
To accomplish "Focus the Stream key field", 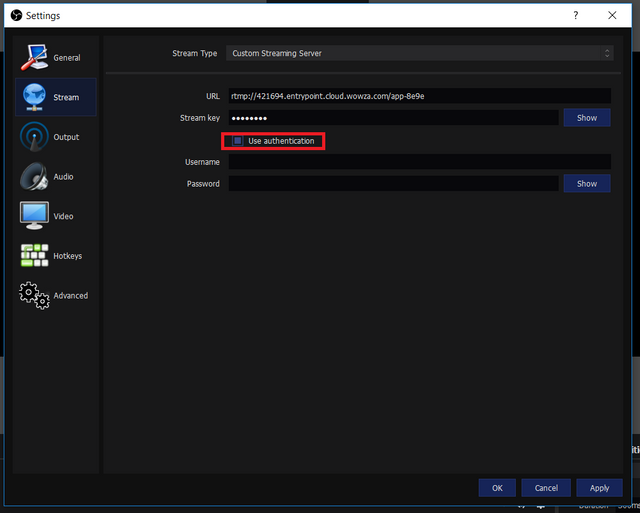I will 393,118.
